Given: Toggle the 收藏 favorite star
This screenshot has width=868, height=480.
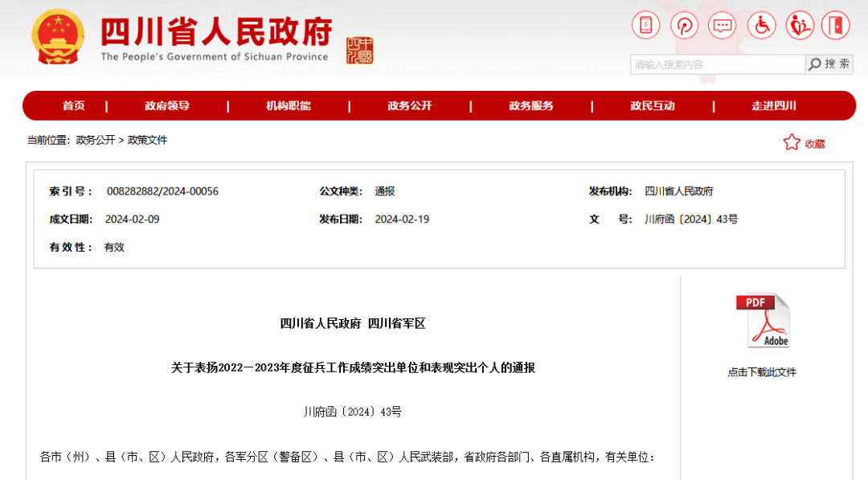Looking at the screenshot, I should [792, 142].
